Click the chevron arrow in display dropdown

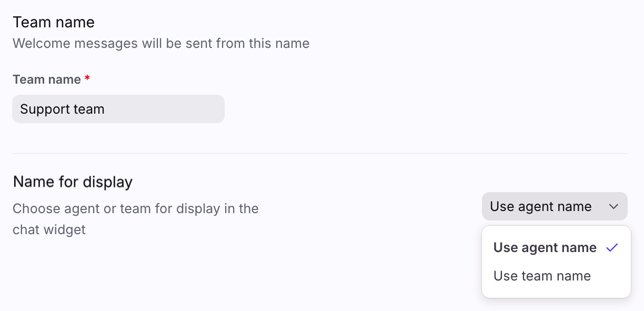pos(613,207)
